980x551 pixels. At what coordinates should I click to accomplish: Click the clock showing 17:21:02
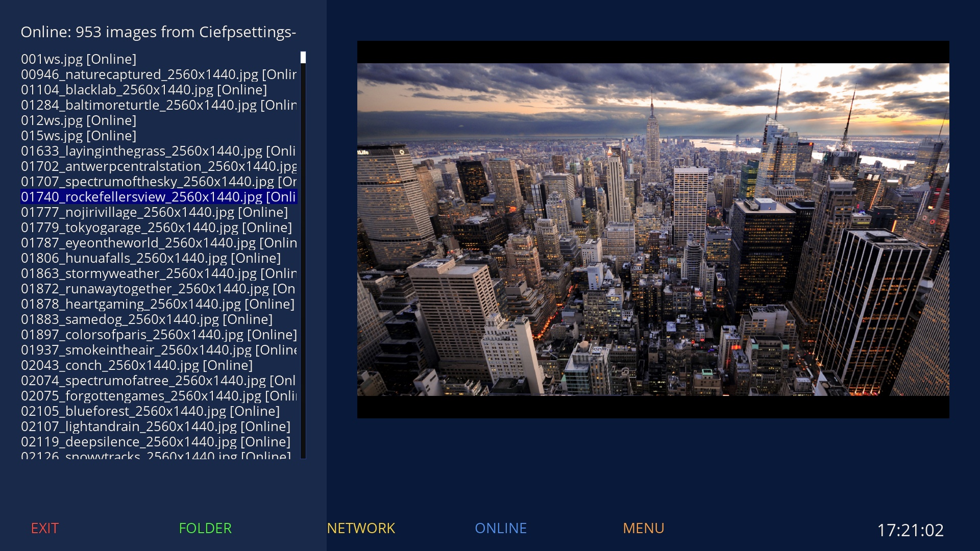[x=910, y=530]
